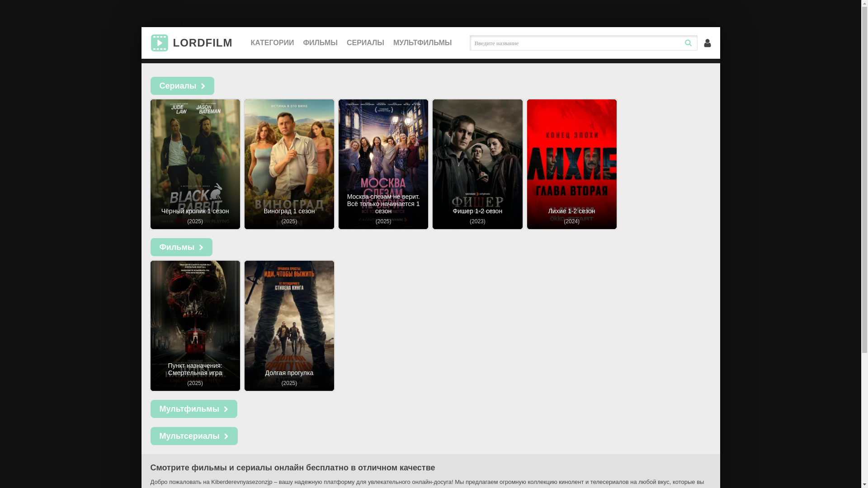
Task: Click the search magnifier icon
Action: click(x=688, y=43)
